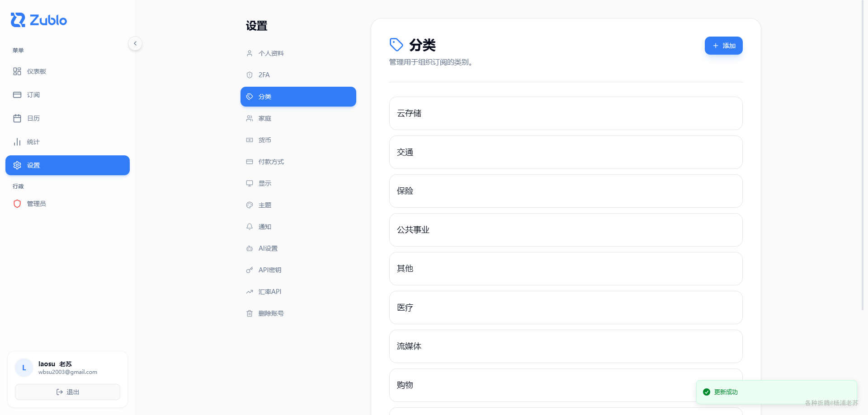Click the 退出 logout button
The image size is (868, 415).
[x=67, y=392]
